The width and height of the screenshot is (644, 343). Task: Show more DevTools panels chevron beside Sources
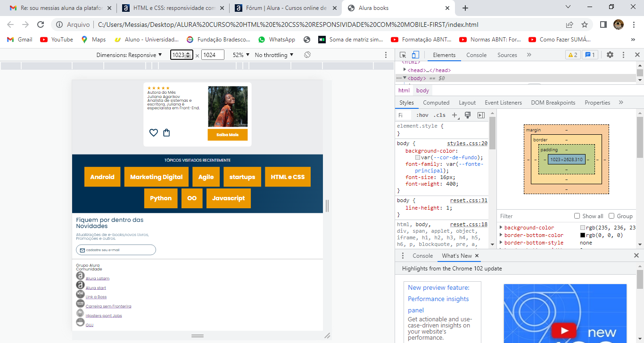pos(529,55)
